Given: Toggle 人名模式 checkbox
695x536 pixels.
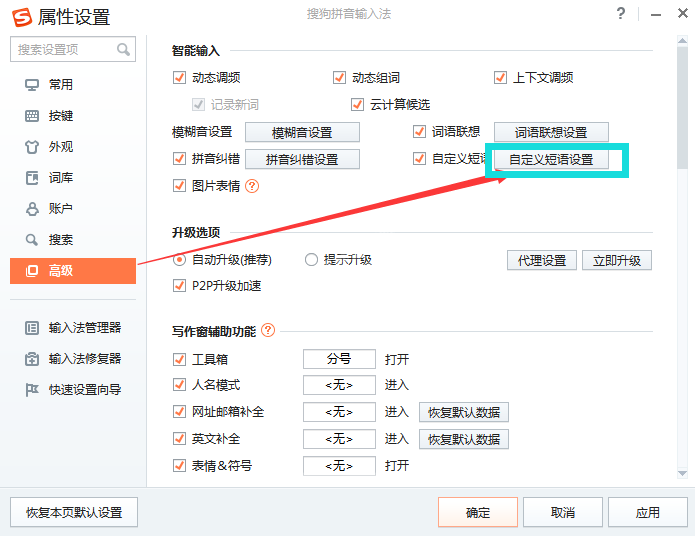Looking at the screenshot, I should coord(179,385).
